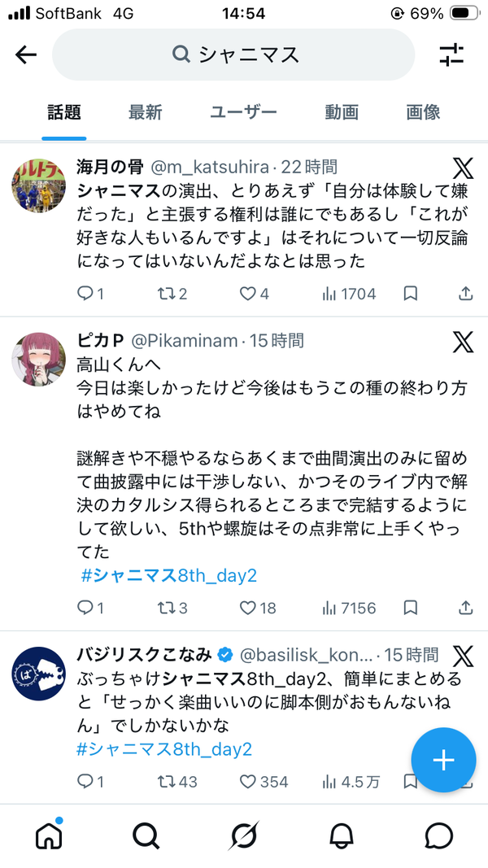The image size is (488, 868).
Task: Like the 海月の骨 post
Action: [x=255, y=294]
